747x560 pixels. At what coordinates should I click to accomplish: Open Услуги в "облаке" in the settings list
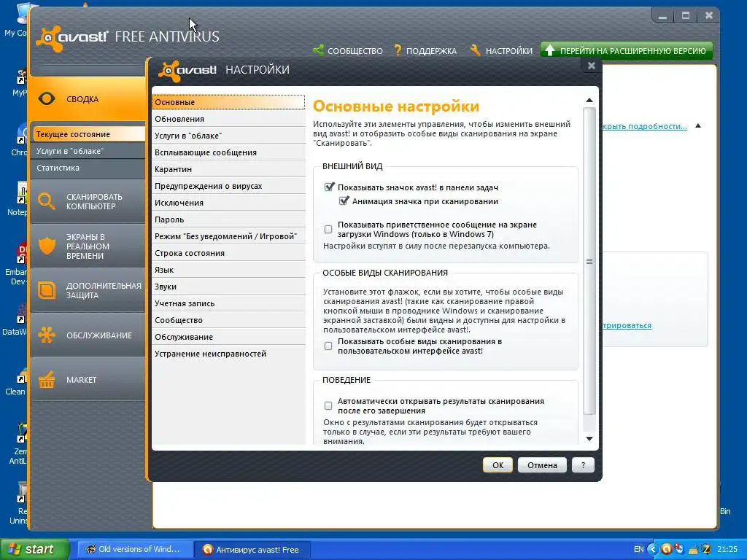coord(228,136)
